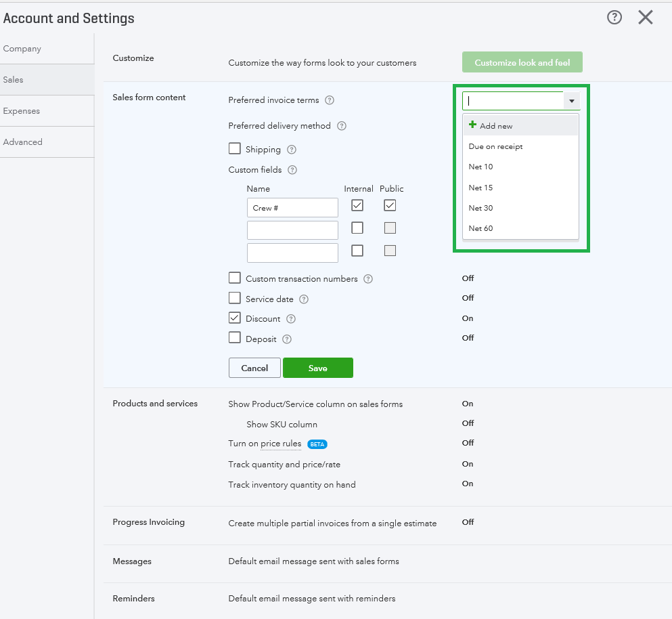The image size is (672, 619).
Task: Open the help question mark icon in header
Action: coord(614,18)
